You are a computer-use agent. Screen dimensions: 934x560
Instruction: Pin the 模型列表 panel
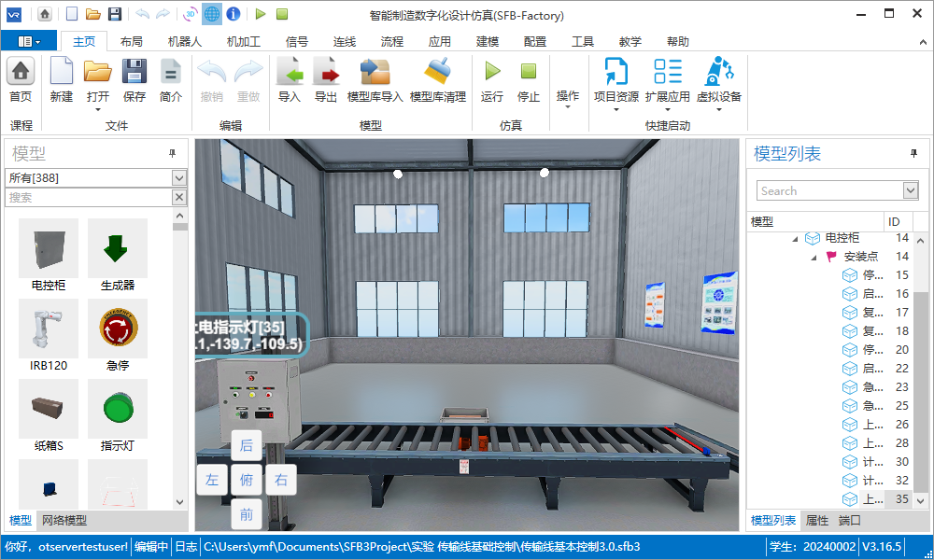pos(913,154)
